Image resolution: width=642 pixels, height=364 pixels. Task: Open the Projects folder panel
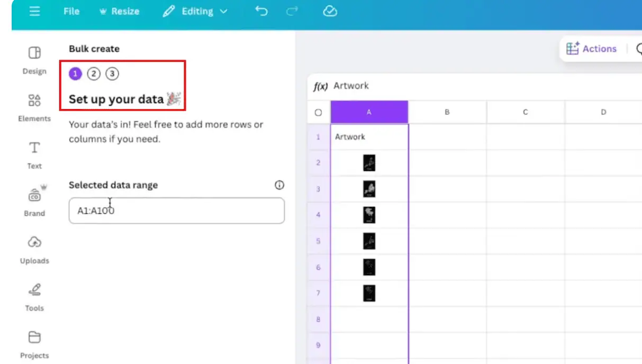(34, 343)
